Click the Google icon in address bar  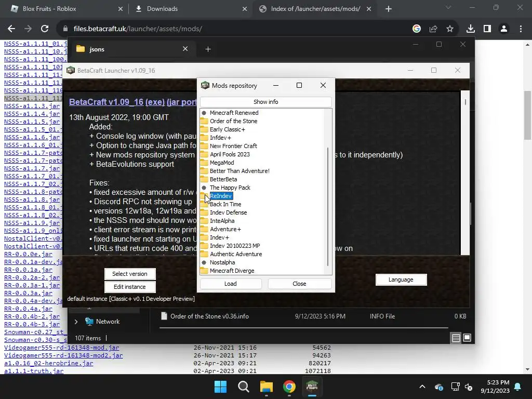coord(417,29)
